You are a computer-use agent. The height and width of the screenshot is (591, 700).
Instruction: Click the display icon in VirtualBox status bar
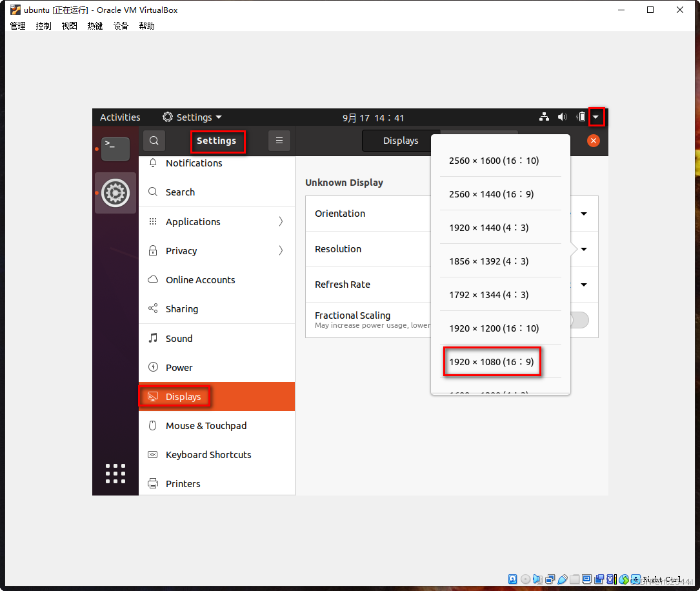point(586,579)
